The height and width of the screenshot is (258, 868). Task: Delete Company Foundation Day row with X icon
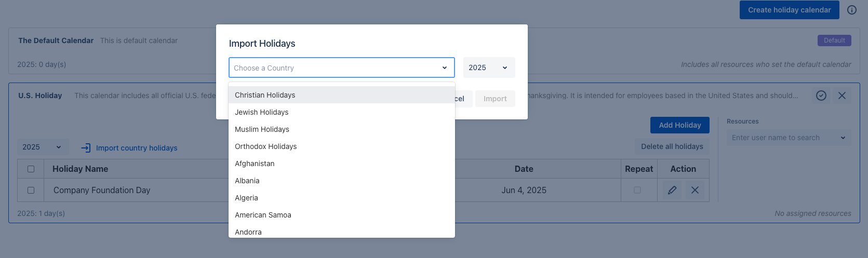(695, 191)
